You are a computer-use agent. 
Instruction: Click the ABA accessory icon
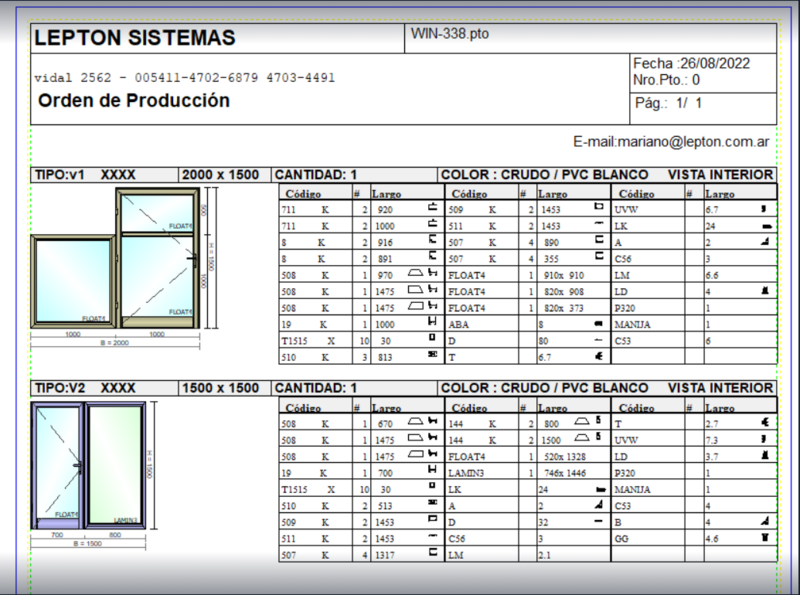click(x=598, y=324)
